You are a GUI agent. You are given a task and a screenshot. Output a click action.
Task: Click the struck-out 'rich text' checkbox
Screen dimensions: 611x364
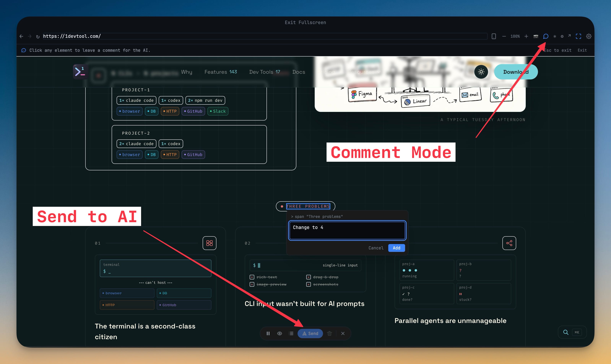[252, 277]
